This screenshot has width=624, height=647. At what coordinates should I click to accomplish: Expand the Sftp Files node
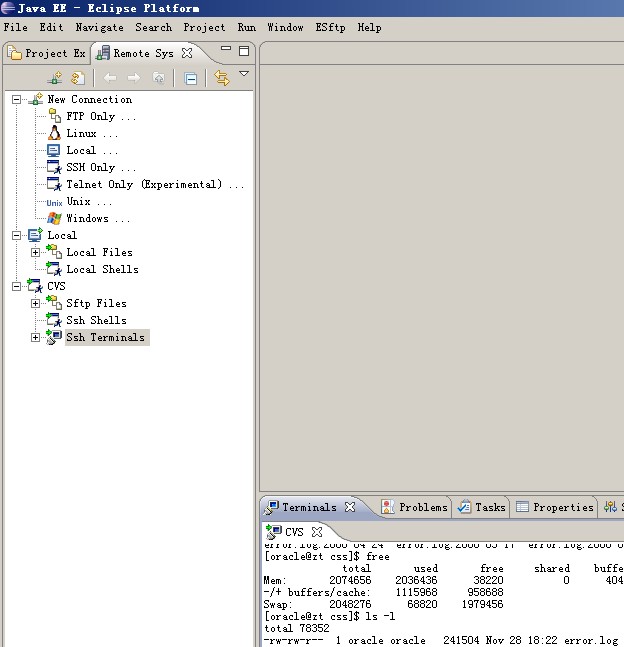tap(35, 303)
